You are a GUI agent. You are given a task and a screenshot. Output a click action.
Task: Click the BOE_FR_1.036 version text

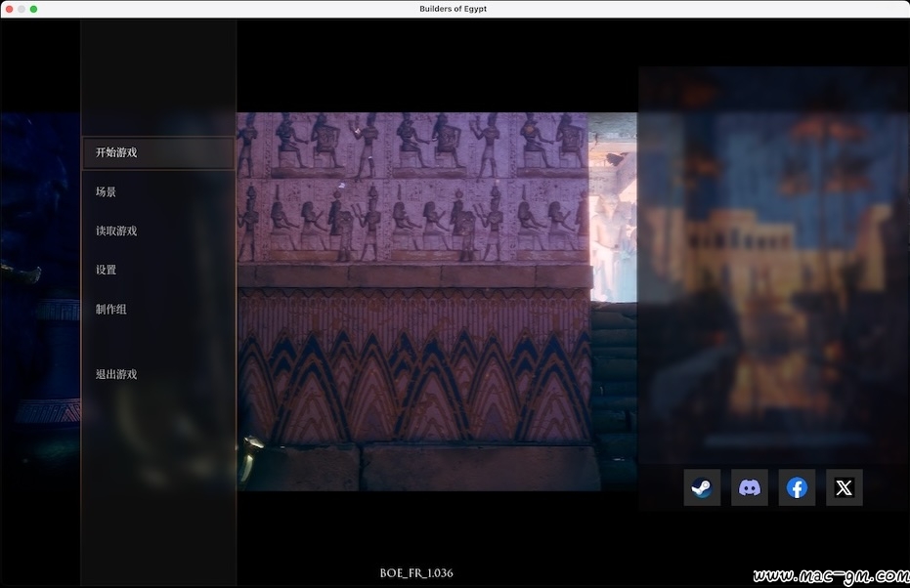[416, 573]
